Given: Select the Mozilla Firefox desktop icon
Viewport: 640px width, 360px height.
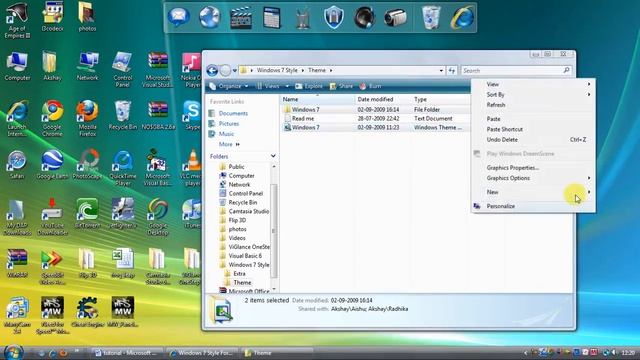Looking at the screenshot, I should tap(87, 118).
